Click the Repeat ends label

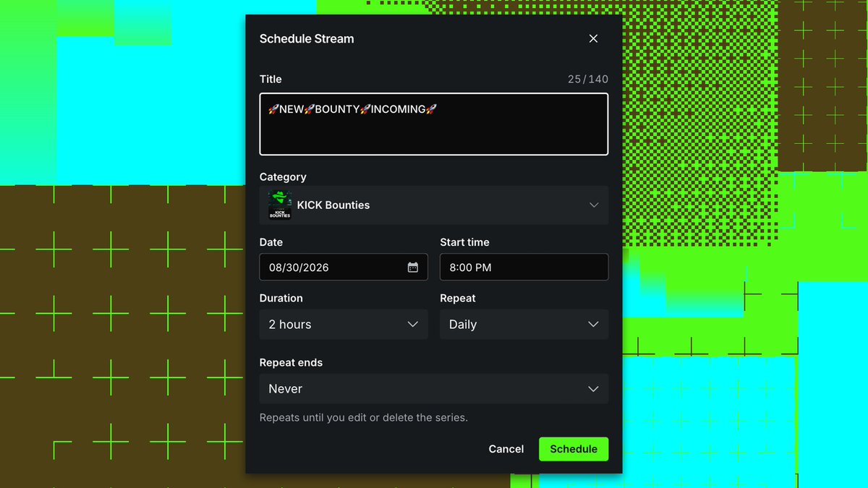[x=291, y=363]
